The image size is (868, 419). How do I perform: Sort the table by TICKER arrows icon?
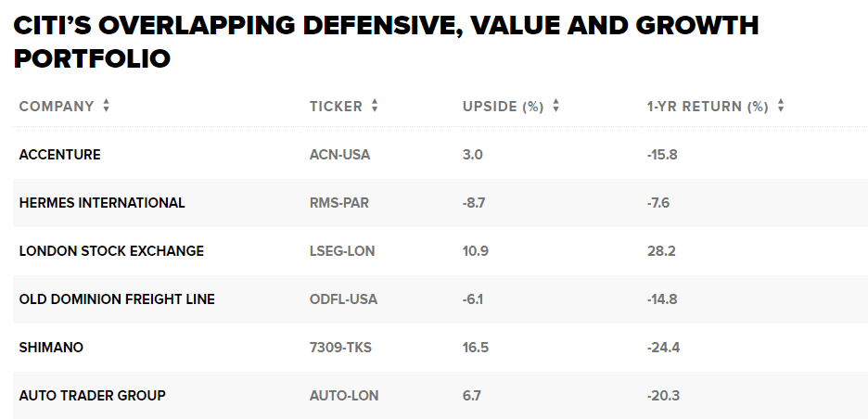point(375,107)
